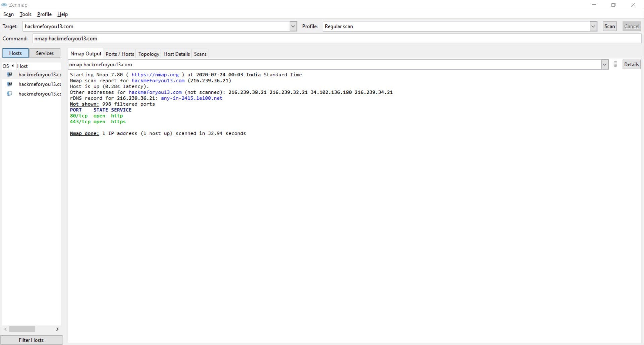The width and height of the screenshot is (644, 345).
Task: Open the Help menu
Action: 62,14
